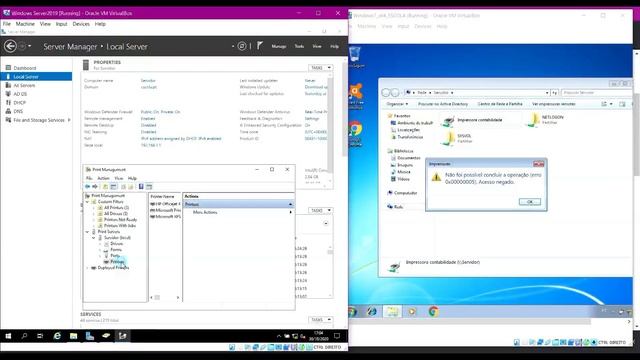Open TASKS dropdown in the Services section
640x360 pixels.
tap(320, 319)
